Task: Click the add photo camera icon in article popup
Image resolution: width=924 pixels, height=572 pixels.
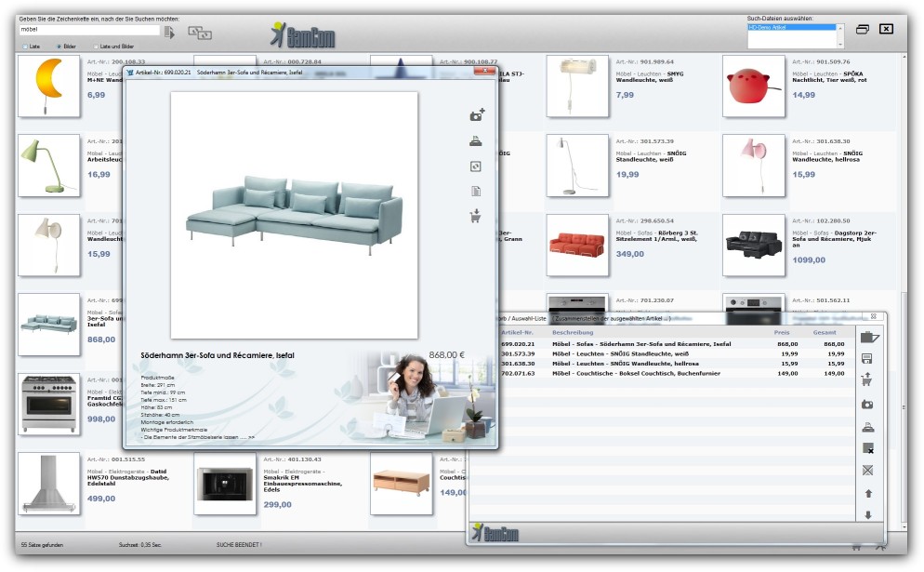Action: [477, 115]
